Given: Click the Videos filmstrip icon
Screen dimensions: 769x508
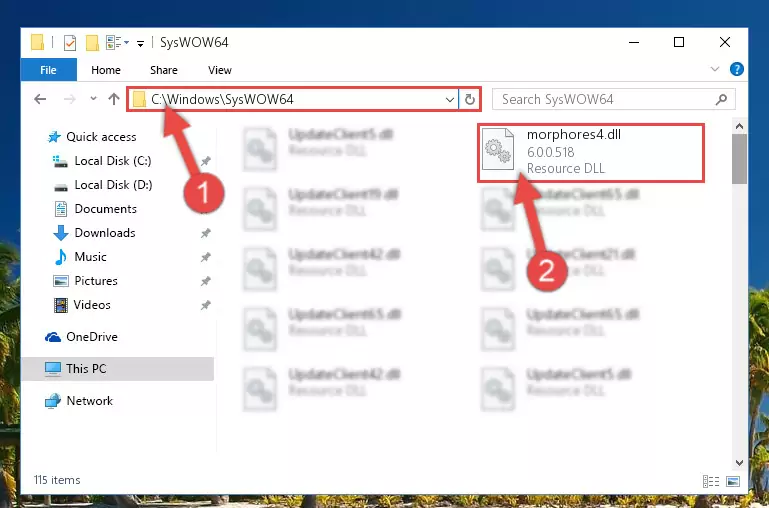Looking at the screenshot, I should coord(60,305).
